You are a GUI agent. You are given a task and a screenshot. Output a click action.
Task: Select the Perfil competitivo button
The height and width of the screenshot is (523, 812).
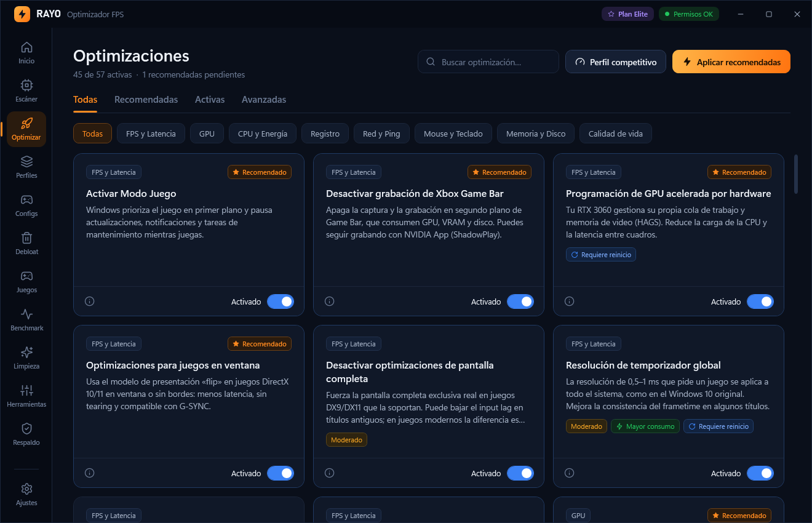[616, 62]
